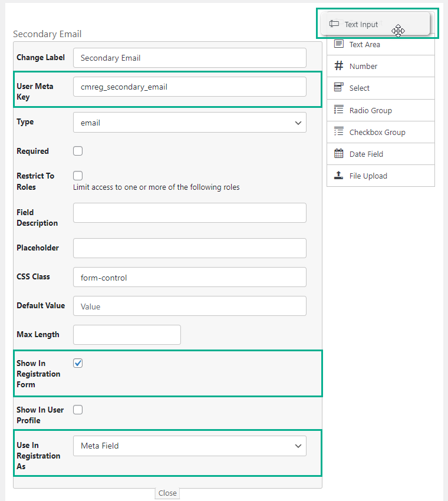This screenshot has height=501, width=448.
Task: Toggle the Restrict To Roles checkbox
Action: (x=78, y=176)
